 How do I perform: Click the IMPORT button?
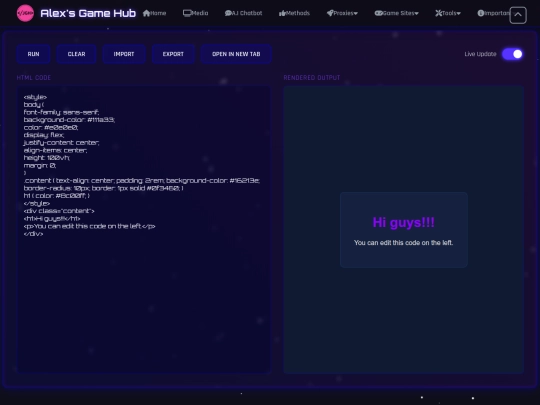click(x=124, y=54)
